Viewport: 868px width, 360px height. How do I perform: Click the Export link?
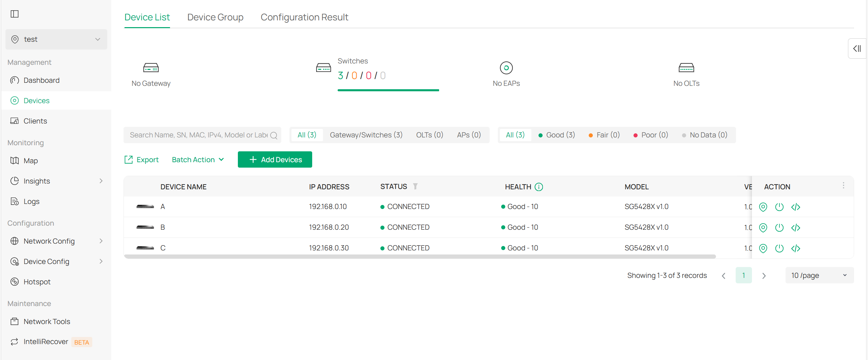(x=141, y=160)
